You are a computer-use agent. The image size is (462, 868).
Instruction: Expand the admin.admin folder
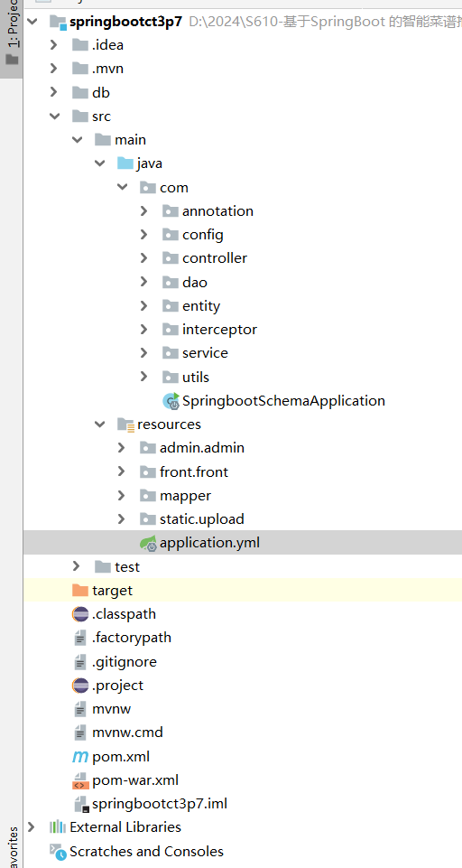point(121,448)
